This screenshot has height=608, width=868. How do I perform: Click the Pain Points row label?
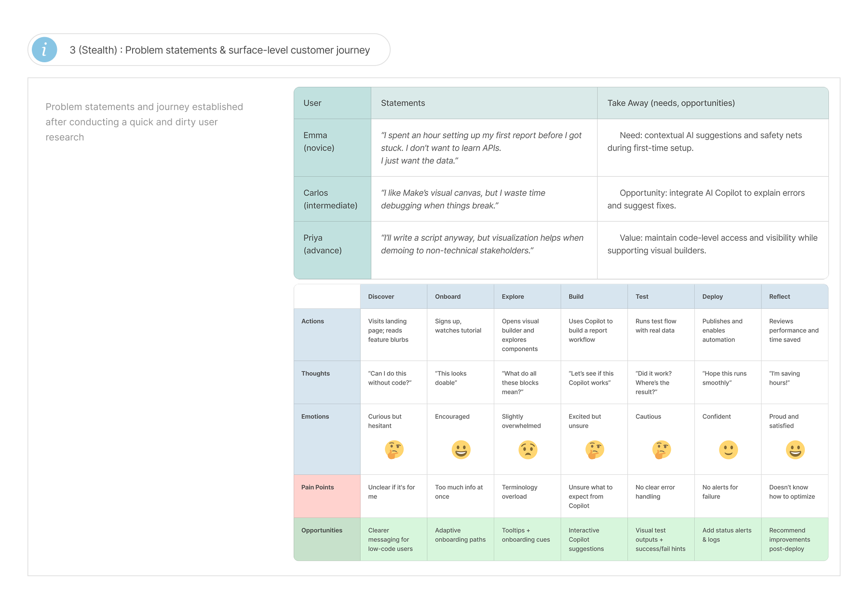(x=327, y=496)
